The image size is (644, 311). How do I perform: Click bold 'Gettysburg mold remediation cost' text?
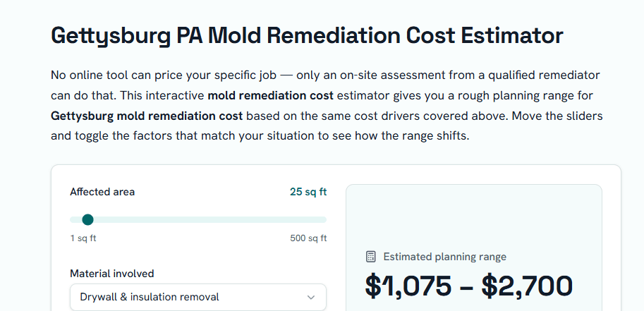pyautogui.click(x=147, y=116)
